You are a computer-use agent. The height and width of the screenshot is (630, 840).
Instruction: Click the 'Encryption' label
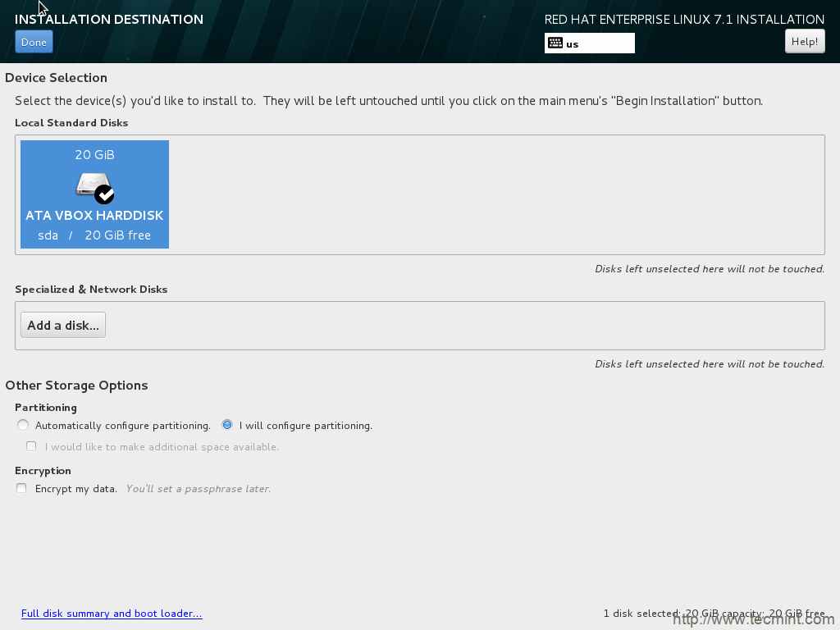click(x=43, y=471)
